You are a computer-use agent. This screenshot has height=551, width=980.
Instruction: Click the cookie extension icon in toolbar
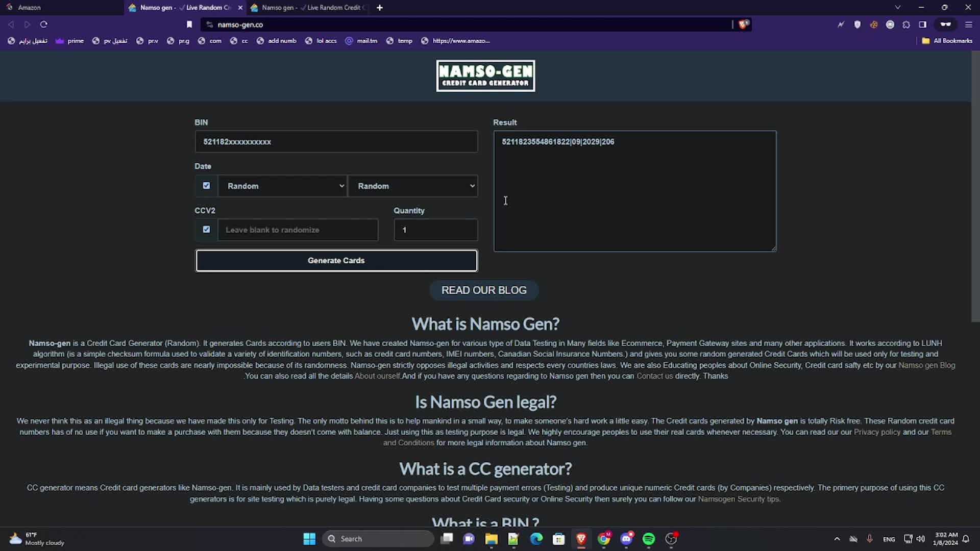(874, 24)
